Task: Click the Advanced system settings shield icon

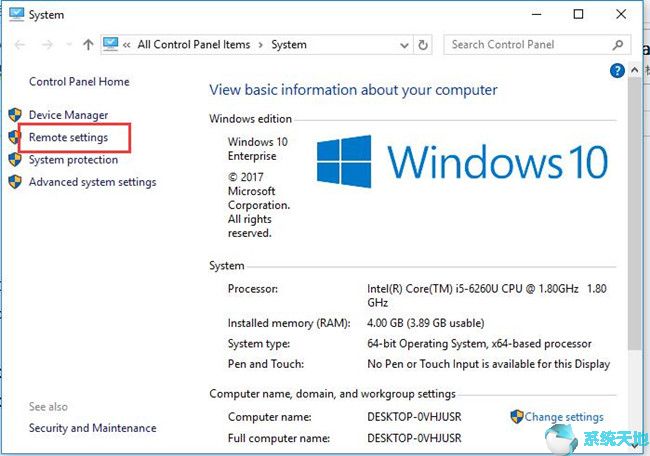Action: [15, 182]
